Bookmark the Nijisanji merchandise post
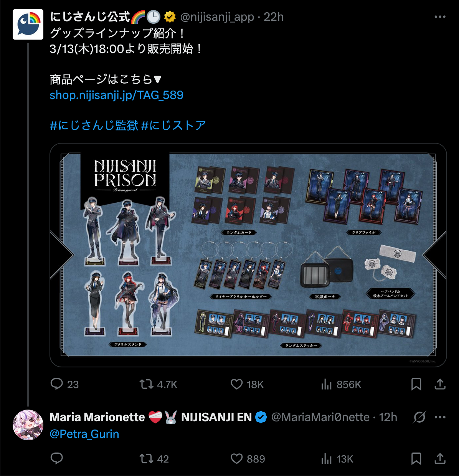459x476 pixels. pos(416,384)
